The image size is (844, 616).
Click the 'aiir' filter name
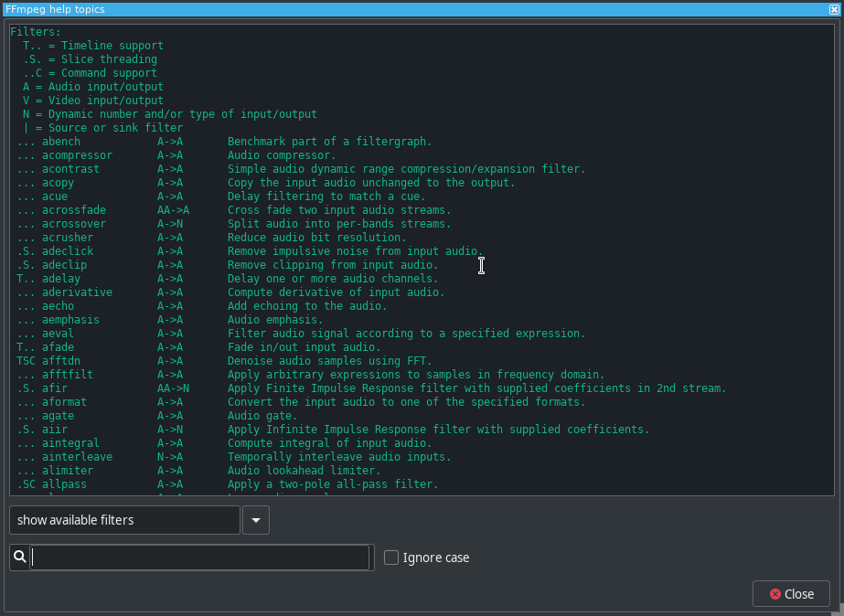(55, 430)
